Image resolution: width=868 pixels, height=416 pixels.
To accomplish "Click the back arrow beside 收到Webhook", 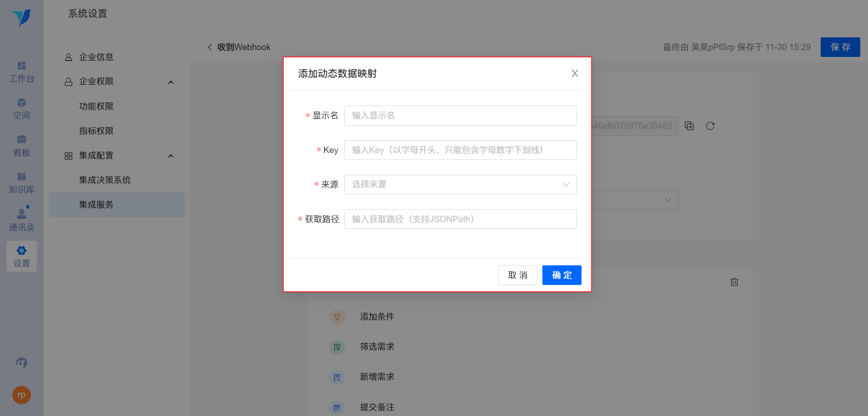I will pyautogui.click(x=210, y=47).
